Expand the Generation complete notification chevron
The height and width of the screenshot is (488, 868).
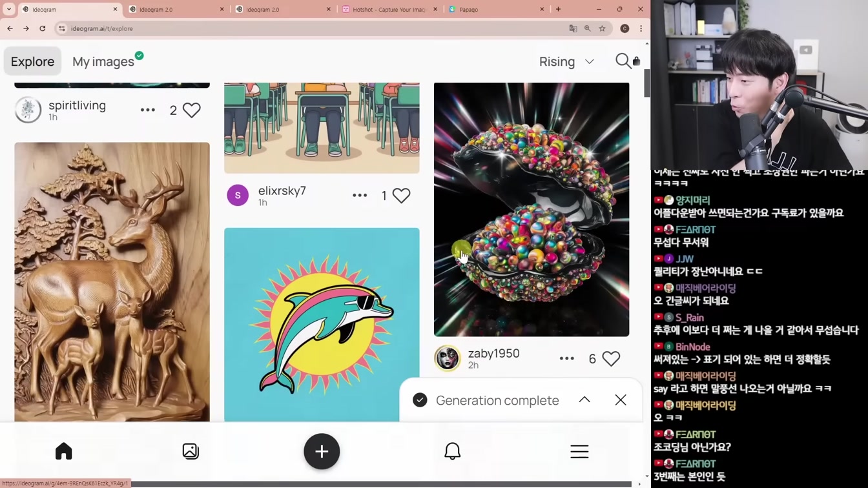[x=584, y=400]
